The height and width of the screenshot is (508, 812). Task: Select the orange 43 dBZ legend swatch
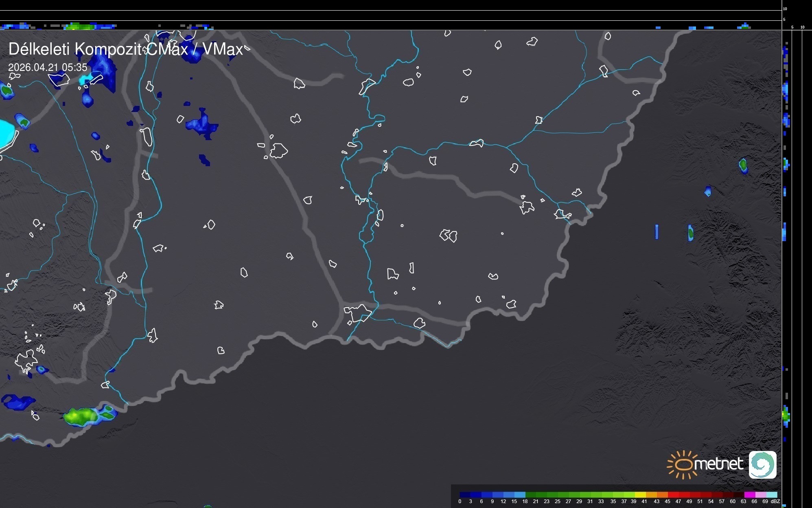point(662,495)
